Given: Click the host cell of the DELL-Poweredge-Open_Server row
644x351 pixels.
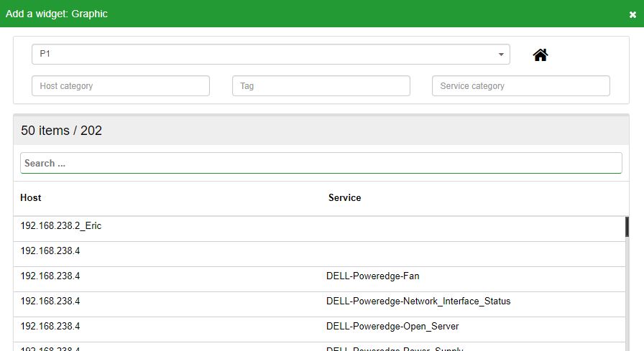Looking at the screenshot, I should (50, 327).
